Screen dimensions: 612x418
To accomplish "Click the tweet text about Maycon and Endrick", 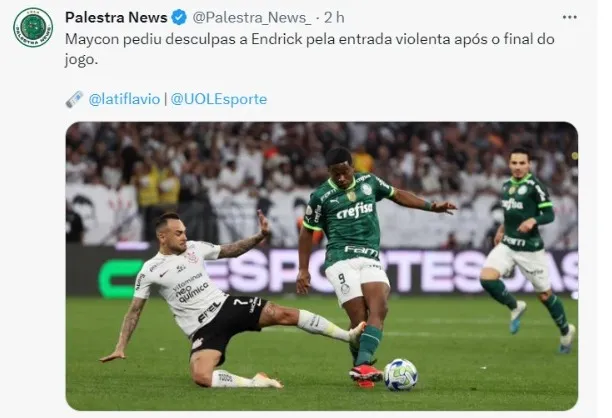I will click(310, 49).
